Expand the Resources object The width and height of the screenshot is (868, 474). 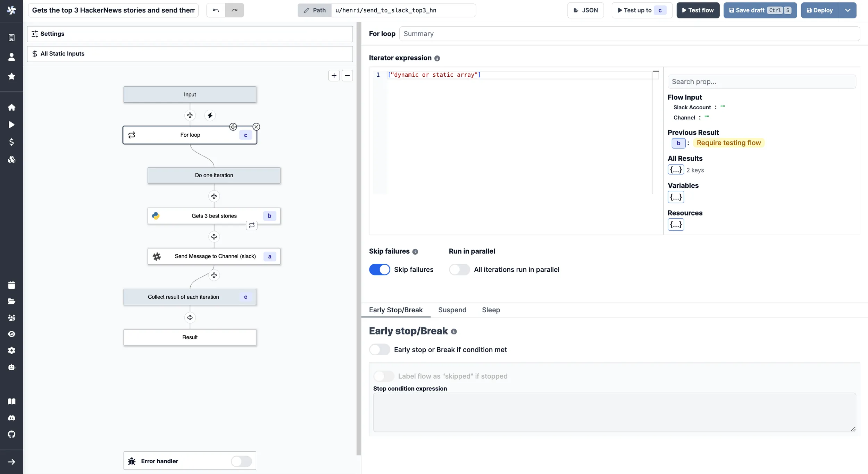click(675, 224)
